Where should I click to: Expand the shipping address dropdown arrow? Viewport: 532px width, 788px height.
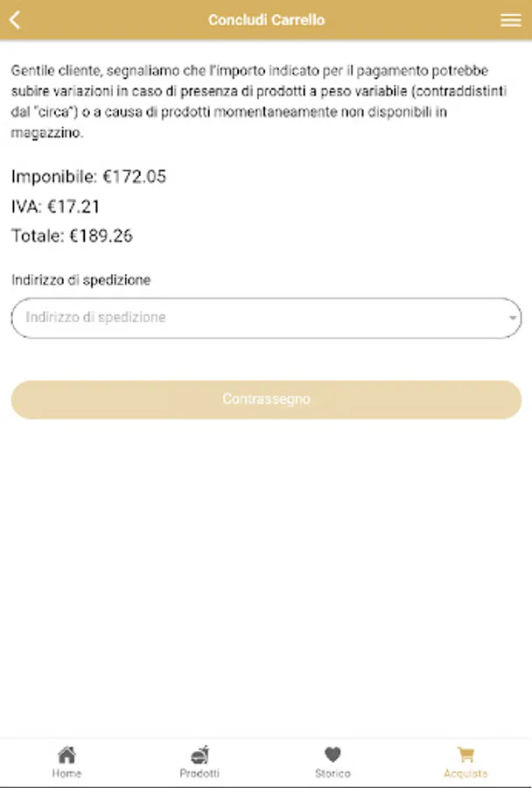point(513,319)
